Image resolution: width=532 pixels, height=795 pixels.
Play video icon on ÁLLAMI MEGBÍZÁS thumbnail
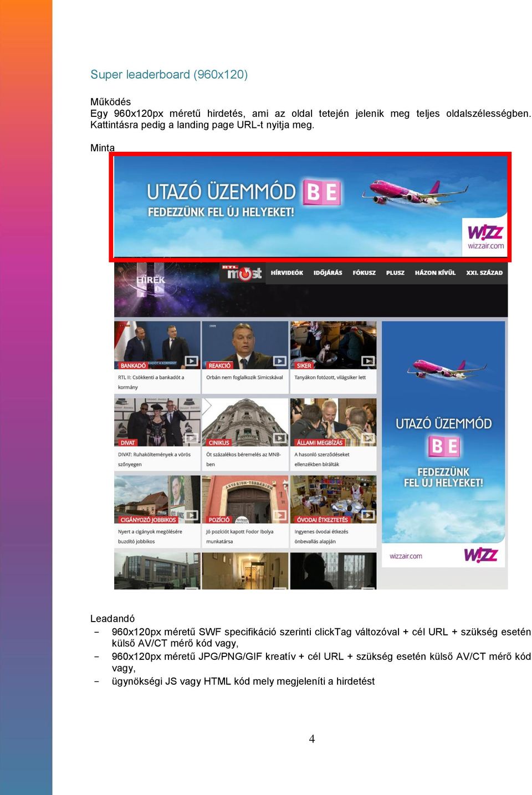(368, 438)
